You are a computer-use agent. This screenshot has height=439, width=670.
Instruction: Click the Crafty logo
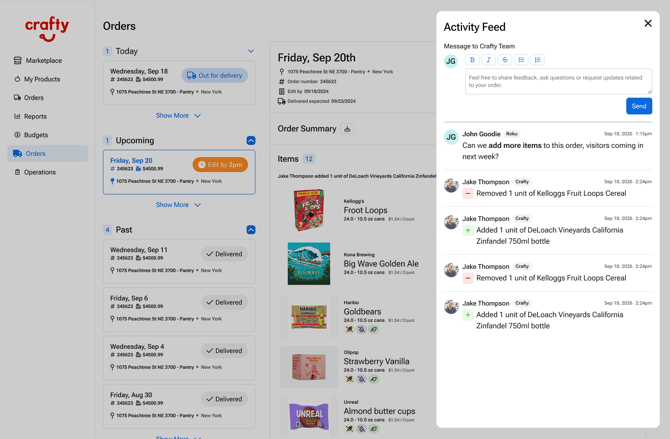click(x=47, y=29)
